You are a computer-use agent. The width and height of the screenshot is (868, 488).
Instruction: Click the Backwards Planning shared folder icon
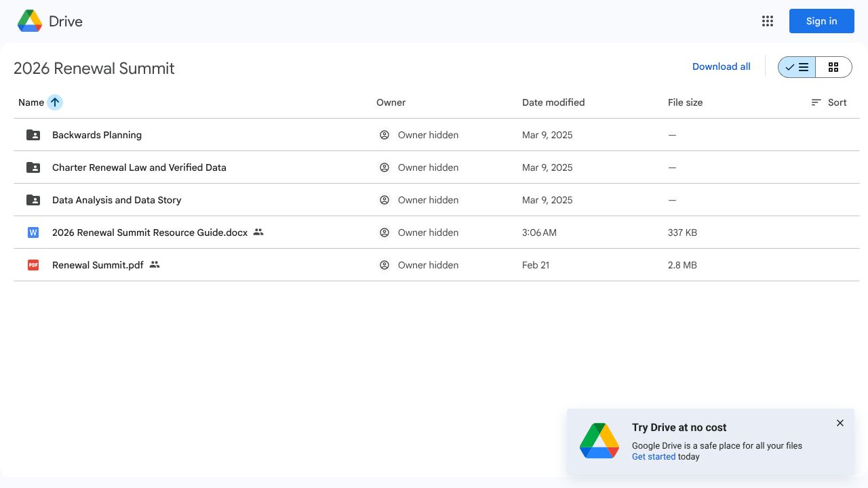33,135
